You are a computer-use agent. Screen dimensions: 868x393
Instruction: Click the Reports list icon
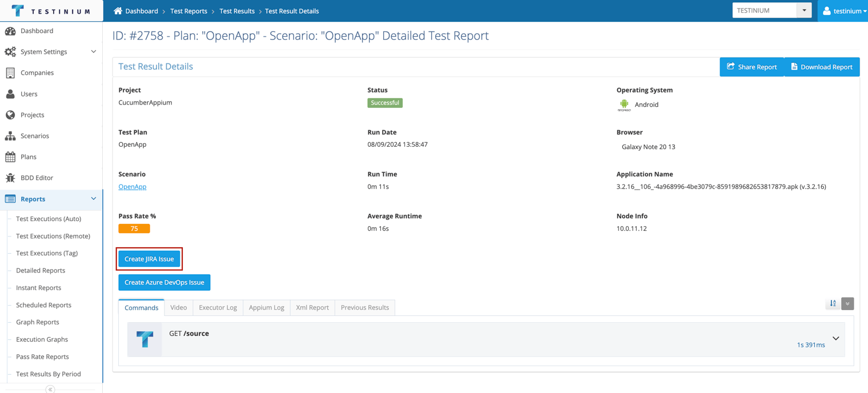(10, 199)
